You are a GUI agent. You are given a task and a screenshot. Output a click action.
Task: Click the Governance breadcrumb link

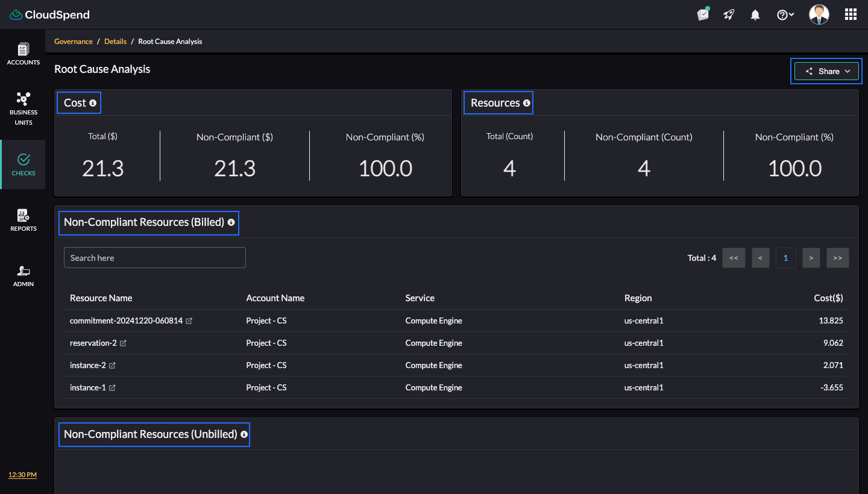click(x=74, y=42)
